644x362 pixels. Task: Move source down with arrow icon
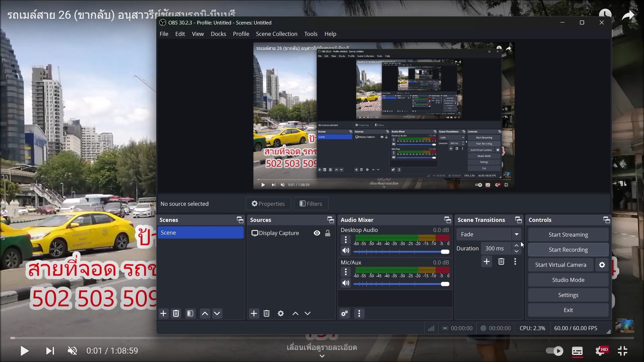click(x=308, y=314)
